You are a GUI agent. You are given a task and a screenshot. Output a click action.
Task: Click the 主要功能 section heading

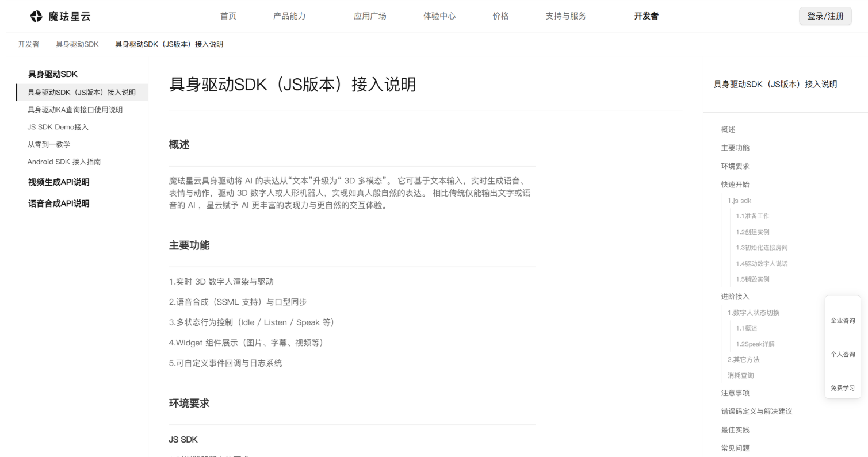point(189,245)
